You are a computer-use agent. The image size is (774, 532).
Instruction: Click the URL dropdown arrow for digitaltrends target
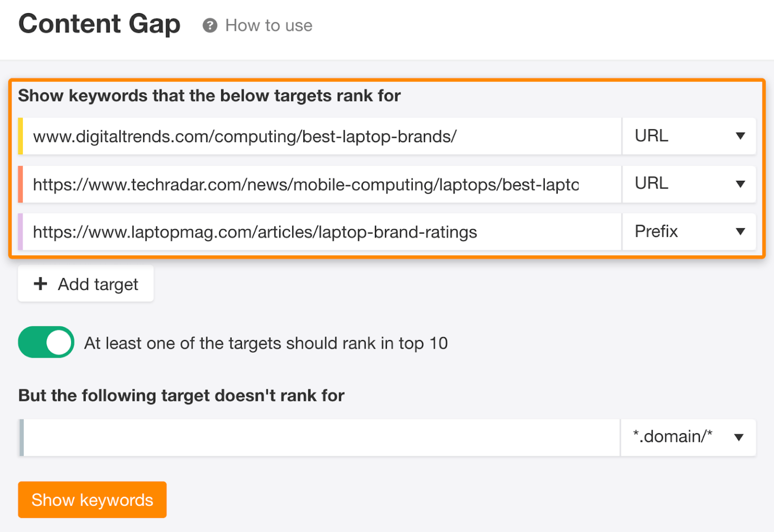(740, 136)
